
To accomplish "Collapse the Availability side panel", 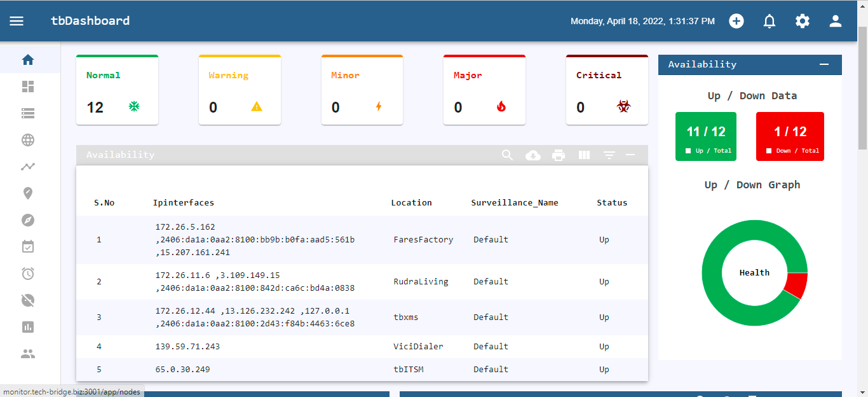I will 824,64.
